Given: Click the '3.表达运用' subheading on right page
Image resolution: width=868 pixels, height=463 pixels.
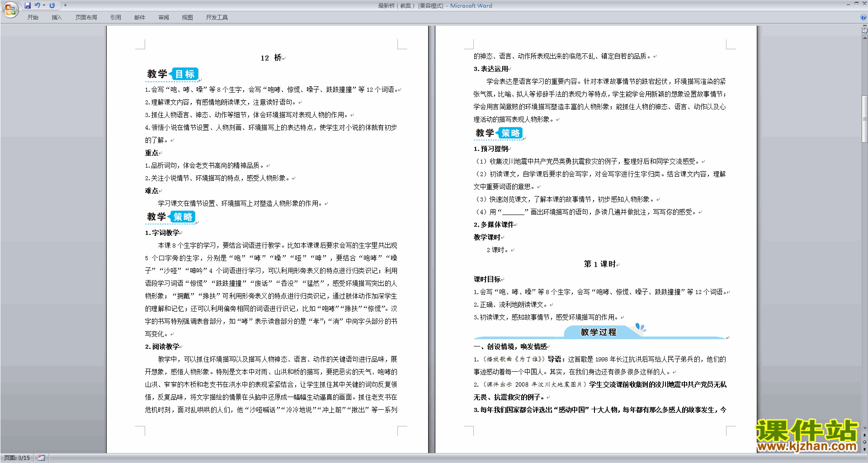Looking at the screenshot, I should pyautogui.click(x=491, y=69).
